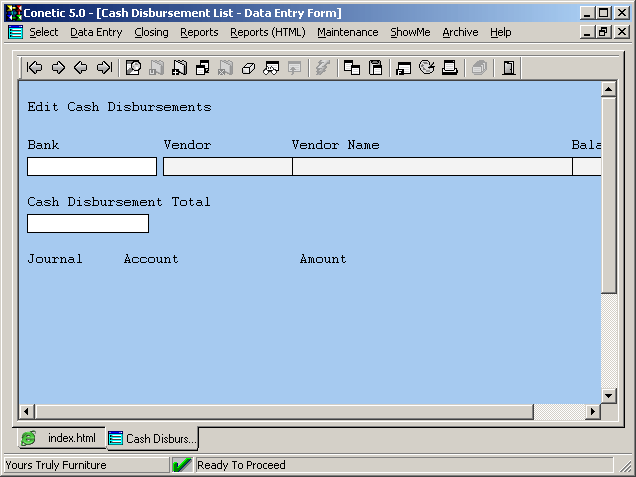Open the Data Entry menu
This screenshot has width=636, height=477.
tap(96, 32)
